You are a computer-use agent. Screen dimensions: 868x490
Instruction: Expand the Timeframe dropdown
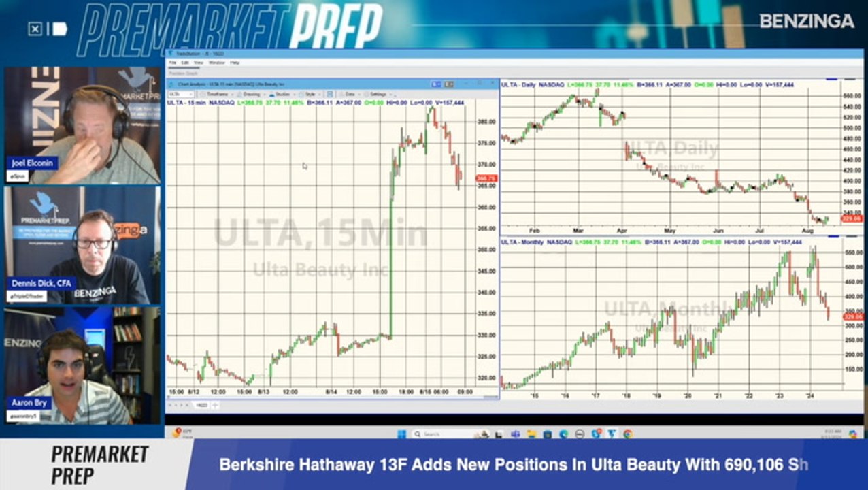[216, 94]
